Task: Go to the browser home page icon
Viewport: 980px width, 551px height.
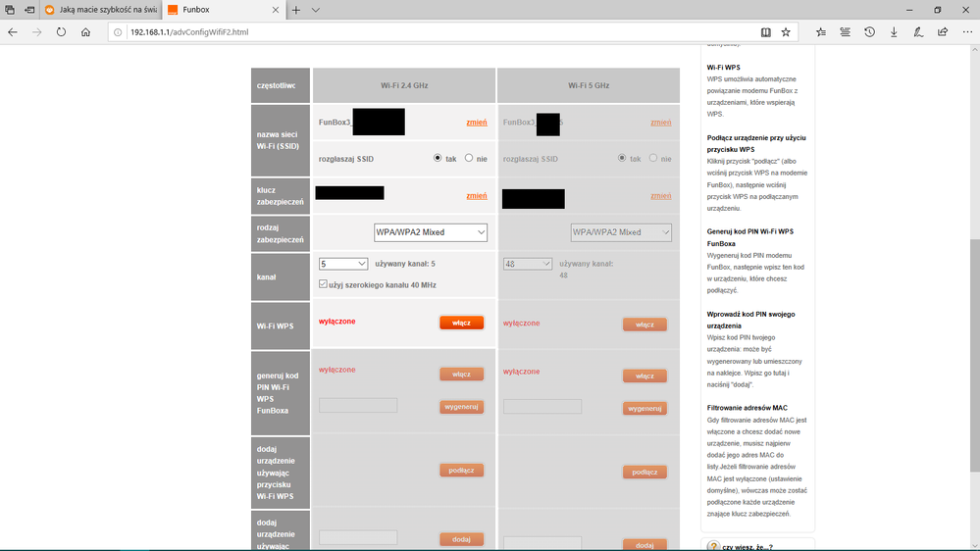Action: (x=85, y=32)
